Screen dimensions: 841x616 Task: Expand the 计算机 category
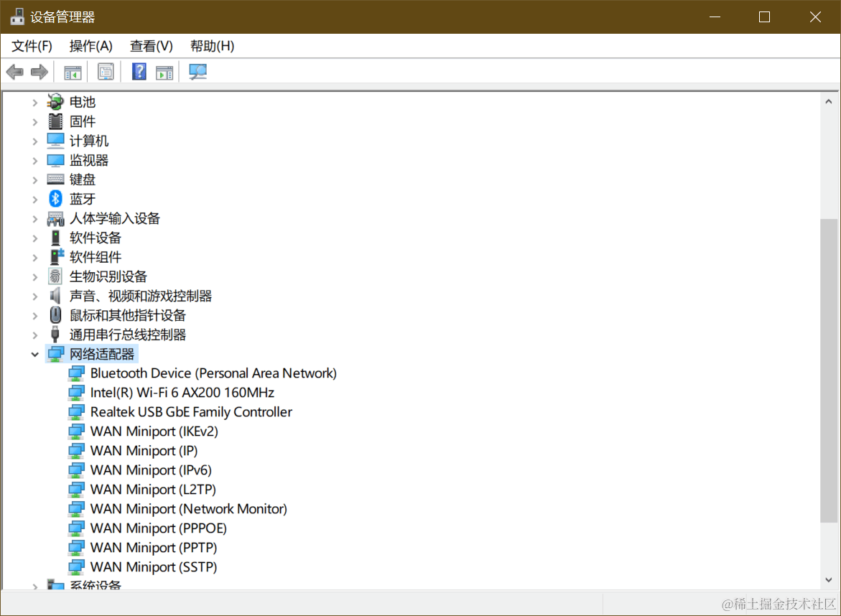tap(35, 141)
